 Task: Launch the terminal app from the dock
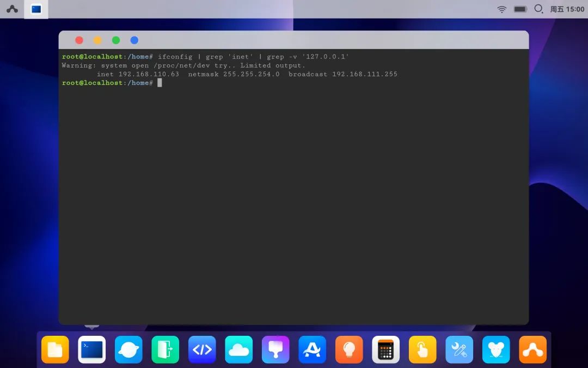click(91, 350)
